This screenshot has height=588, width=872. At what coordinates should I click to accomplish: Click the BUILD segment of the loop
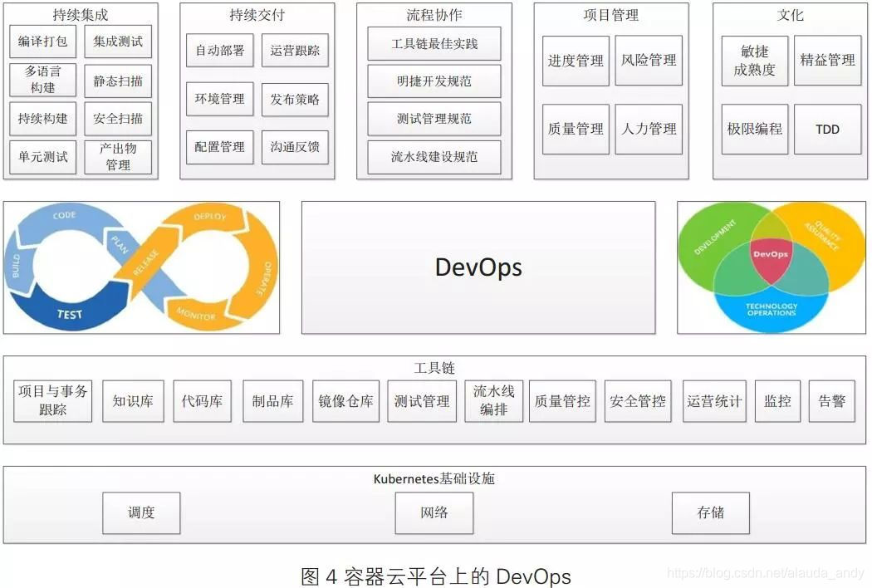pos(17,266)
